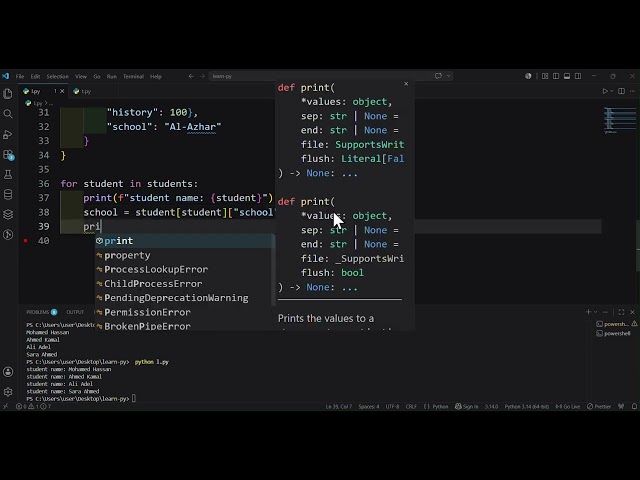Open the Terminal menu
Image resolution: width=640 pixels, height=480 pixels.
pos(133,76)
